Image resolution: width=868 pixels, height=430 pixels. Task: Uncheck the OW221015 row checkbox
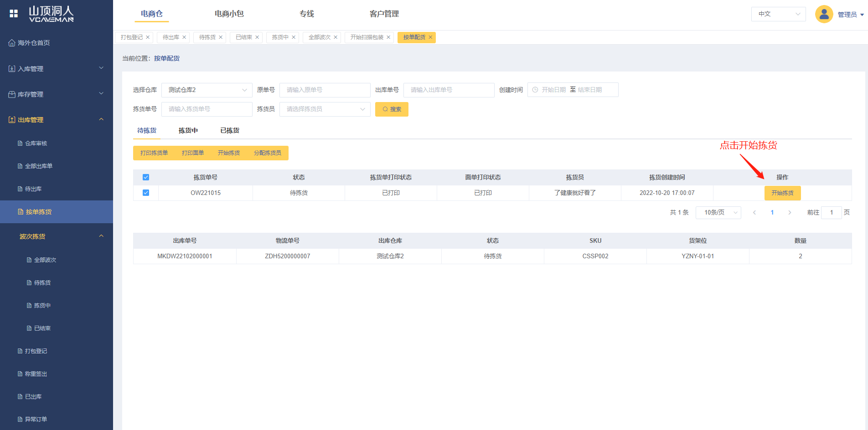(146, 193)
